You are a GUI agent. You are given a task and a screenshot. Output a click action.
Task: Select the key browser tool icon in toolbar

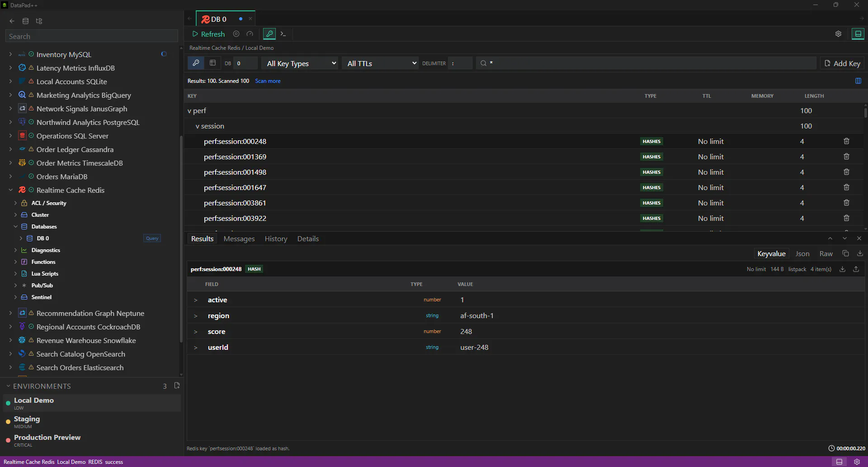click(x=269, y=34)
